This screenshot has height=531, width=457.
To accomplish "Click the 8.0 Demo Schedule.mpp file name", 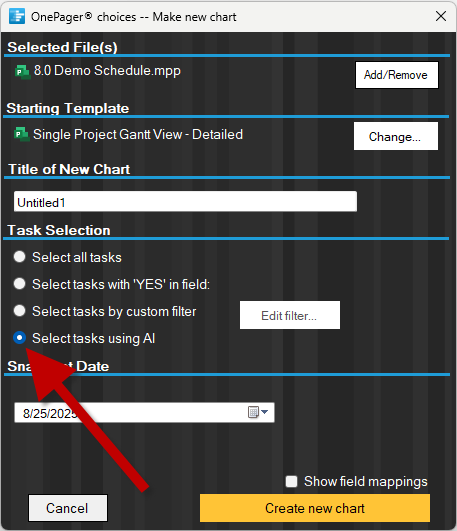I will (107, 71).
